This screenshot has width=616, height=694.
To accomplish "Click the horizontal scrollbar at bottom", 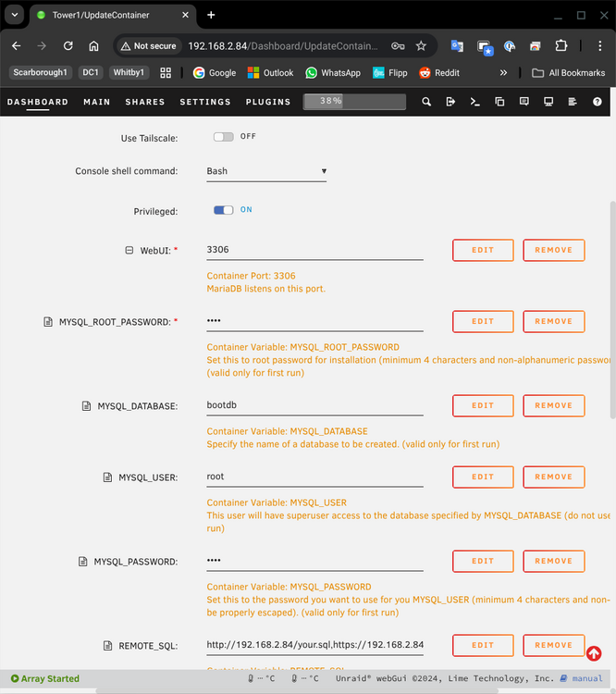I will point(298,691).
